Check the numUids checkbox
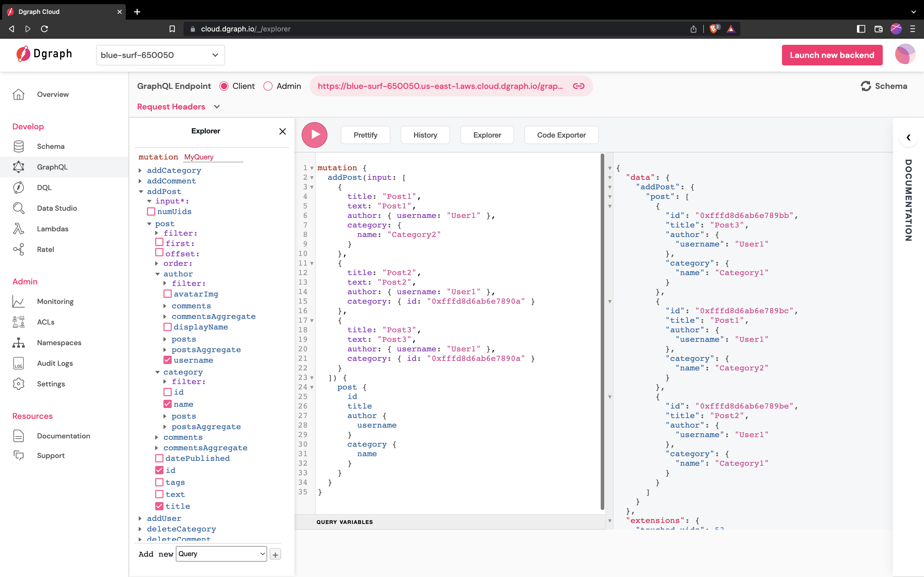 point(151,211)
